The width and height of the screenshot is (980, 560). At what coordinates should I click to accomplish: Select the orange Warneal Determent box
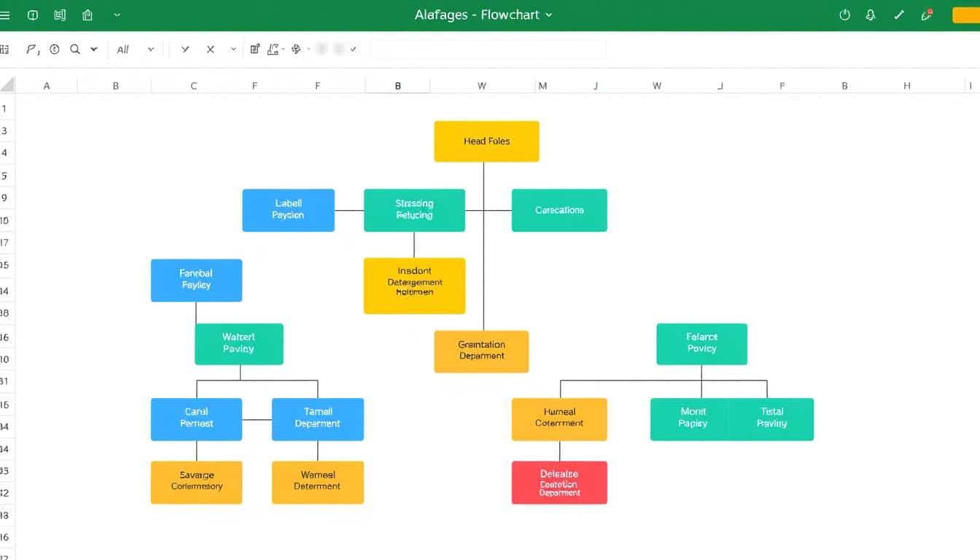pos(317,482)
